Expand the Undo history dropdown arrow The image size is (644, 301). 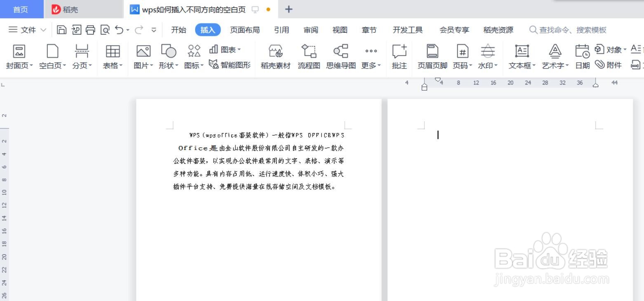pos(128,30)
